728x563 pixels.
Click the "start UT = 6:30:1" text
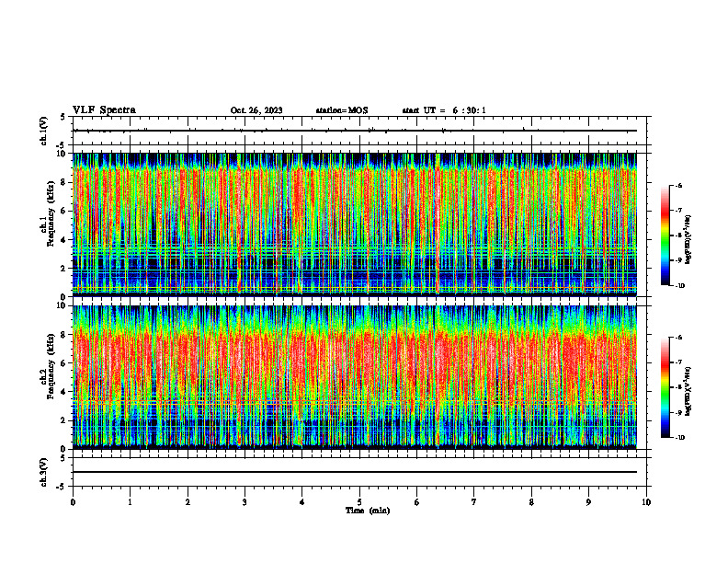point(444,110)
